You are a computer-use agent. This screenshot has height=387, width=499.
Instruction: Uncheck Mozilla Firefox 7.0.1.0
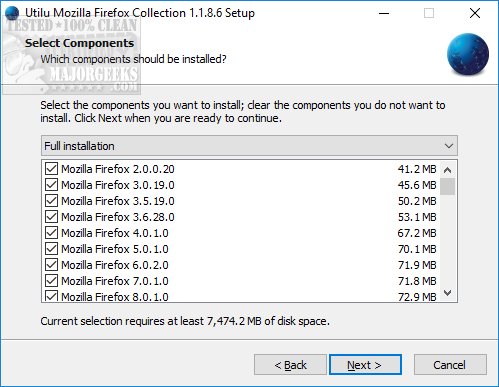51,281
